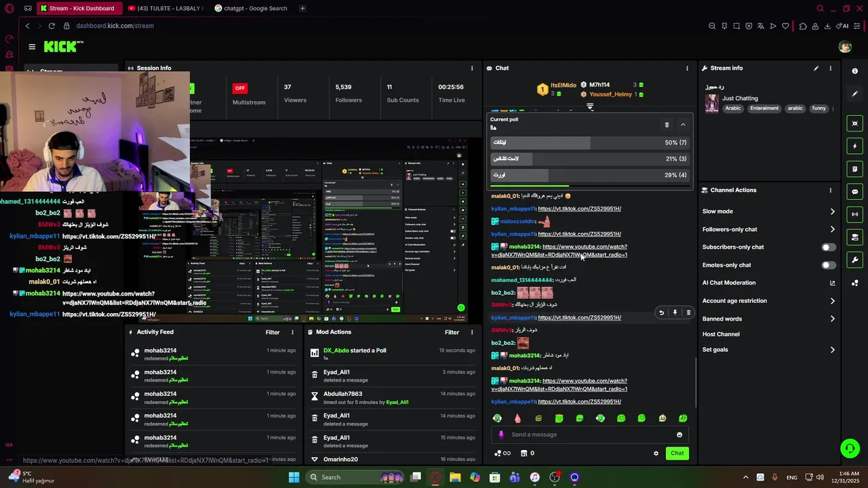Click the user profile avatar at top right
The width and height of the screenshot is (868, 488).
pos(845,47)
